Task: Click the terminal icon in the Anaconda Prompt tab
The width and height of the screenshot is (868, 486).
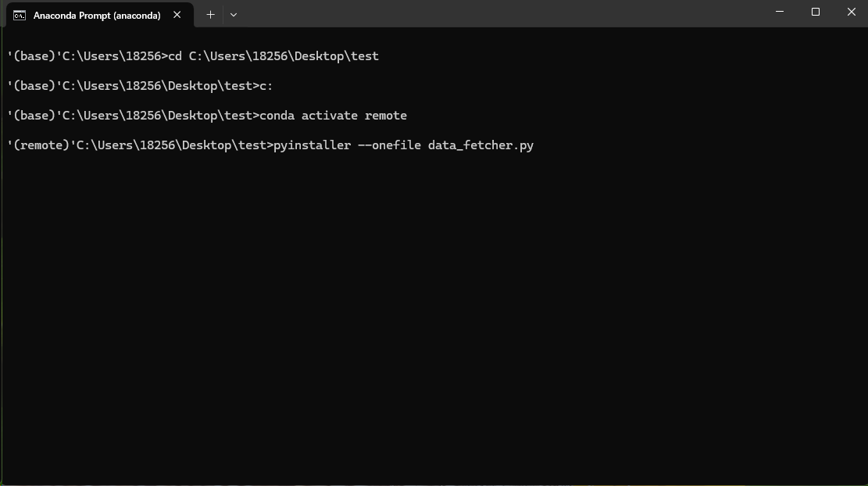Action: (20, 15)
